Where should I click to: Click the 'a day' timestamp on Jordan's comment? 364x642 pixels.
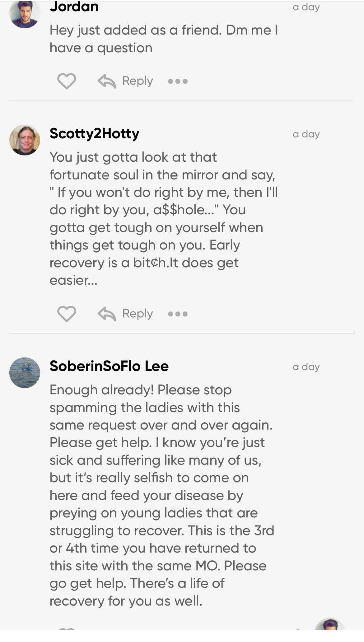[x=306, y=7]
